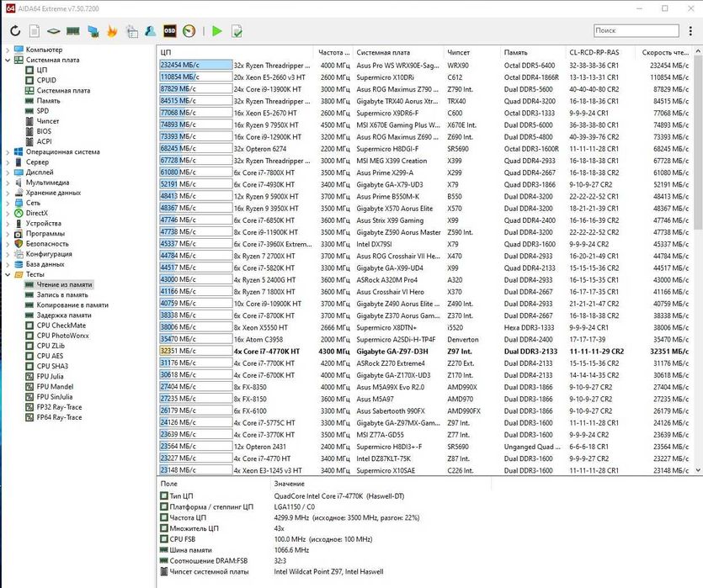Expand the Компьютер tree node
Screen dimensions: 703x588
pos(8,50)
